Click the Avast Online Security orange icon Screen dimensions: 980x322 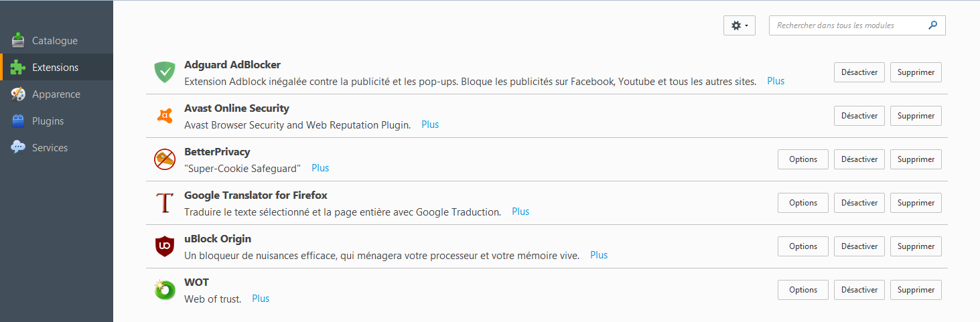(x=165, y=116)
